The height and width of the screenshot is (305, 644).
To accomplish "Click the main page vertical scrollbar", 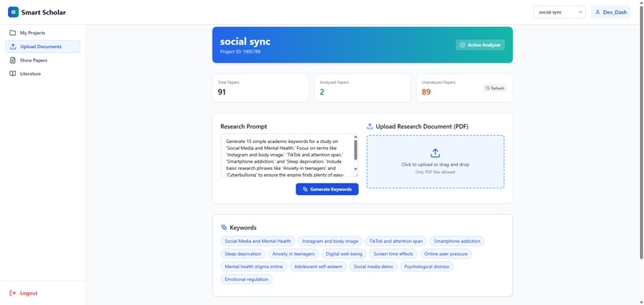I will pyautogui.click(x=642, y=132).
